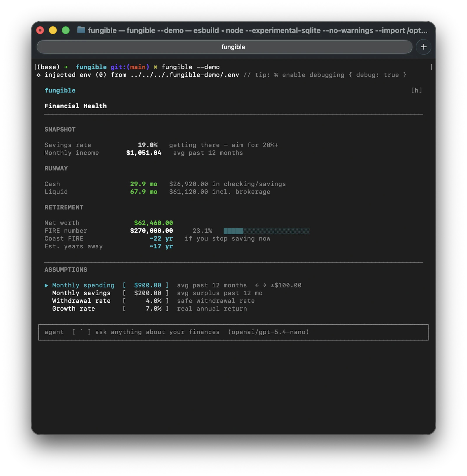The height and width of the screenshot is (476, 467).
Task: Click the Growth rate label
Action: click(74, 309)
